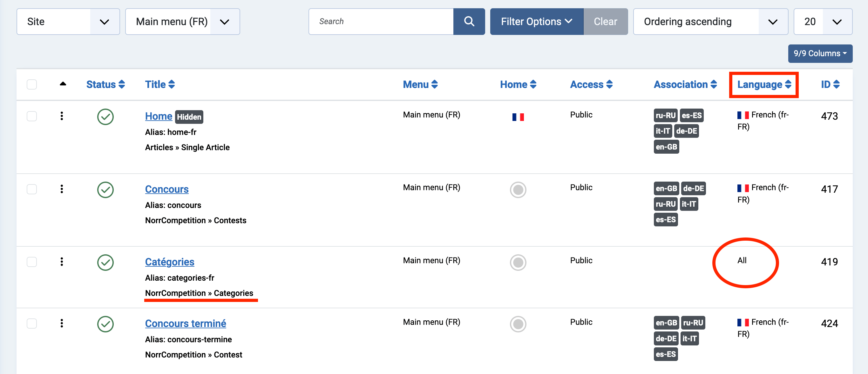Click French flag home icon for Home item
The width and height of the screenshot is (868, 374).
coord(518,117)
